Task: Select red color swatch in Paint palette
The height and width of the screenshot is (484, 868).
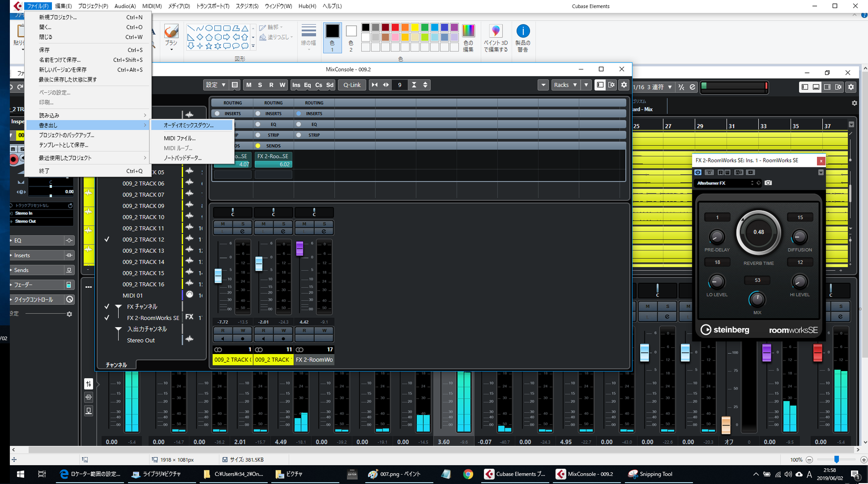Action: point(395,27)
